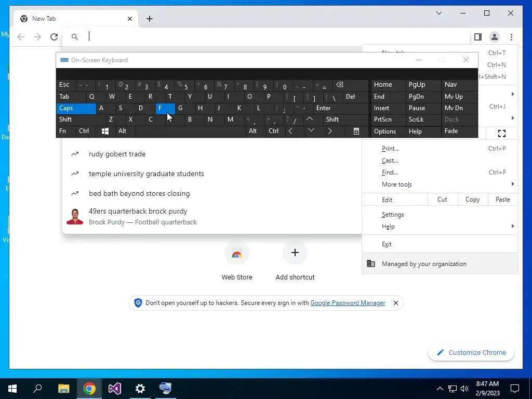Click the context menu key on keyboard
Viewport: 532px width, 399px height.
(x=356, y=131)
